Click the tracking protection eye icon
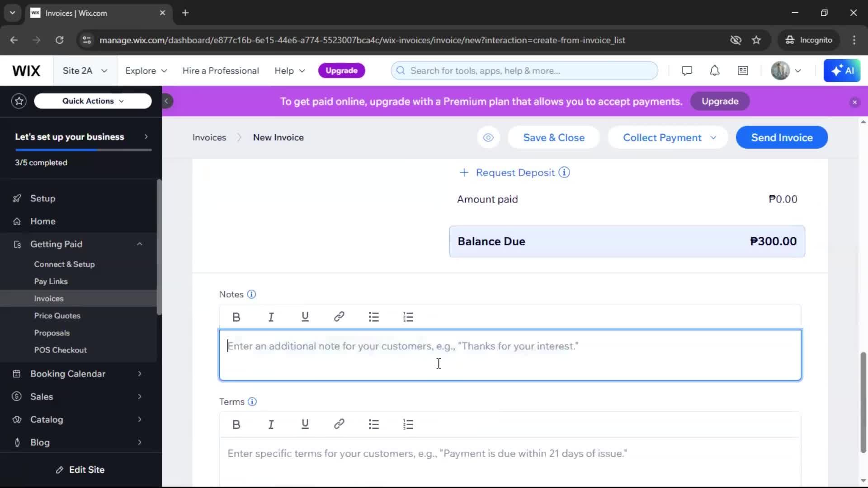 click(736, 40)
